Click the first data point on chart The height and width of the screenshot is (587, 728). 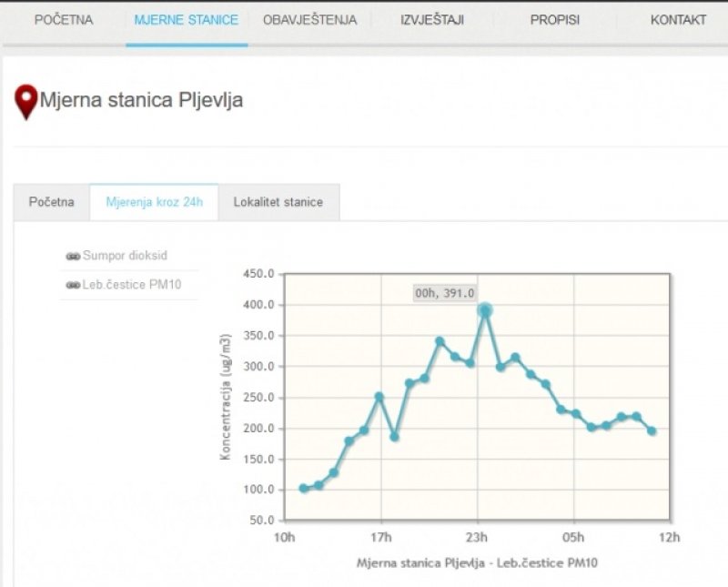pos(304,489)
